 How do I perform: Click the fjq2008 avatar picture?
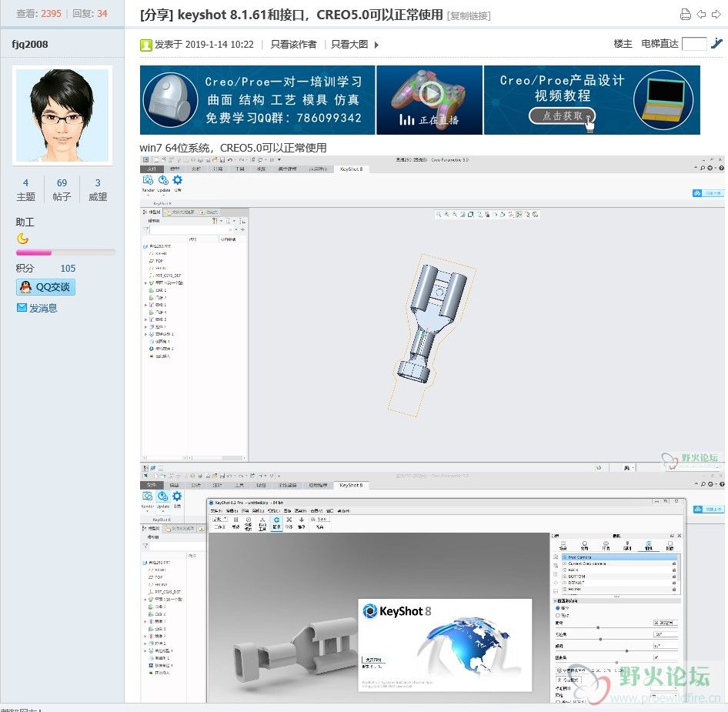62,115
